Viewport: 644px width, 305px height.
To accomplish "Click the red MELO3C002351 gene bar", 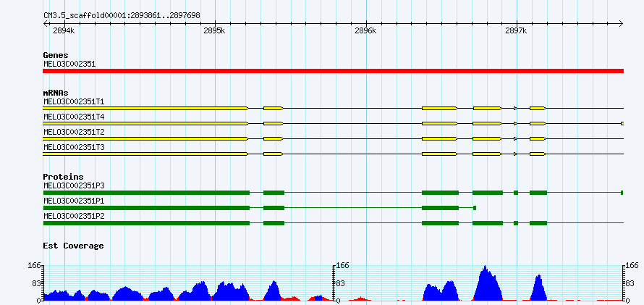I will 333,71.
